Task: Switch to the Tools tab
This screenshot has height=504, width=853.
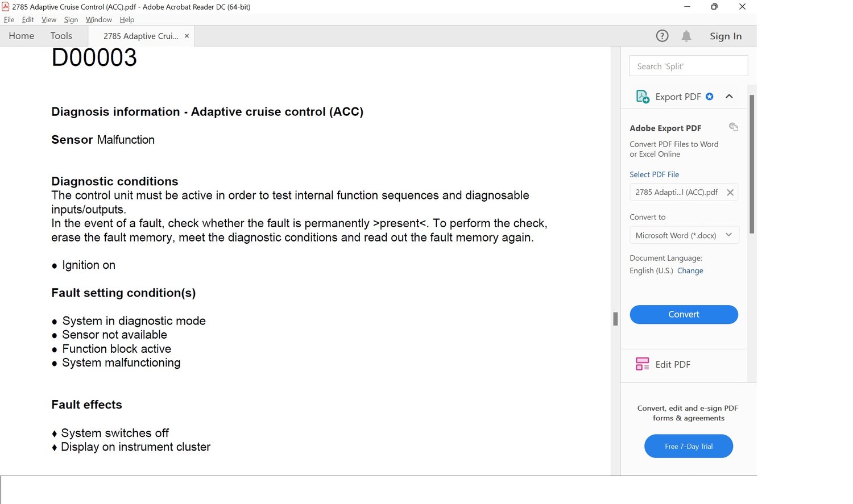Action: [x=61, y=36]
